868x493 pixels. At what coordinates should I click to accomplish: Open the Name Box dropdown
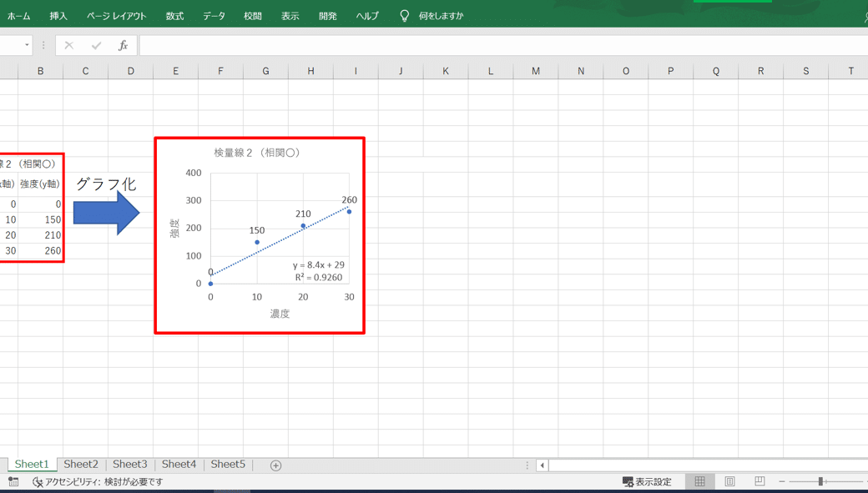(x=25, y=45)
